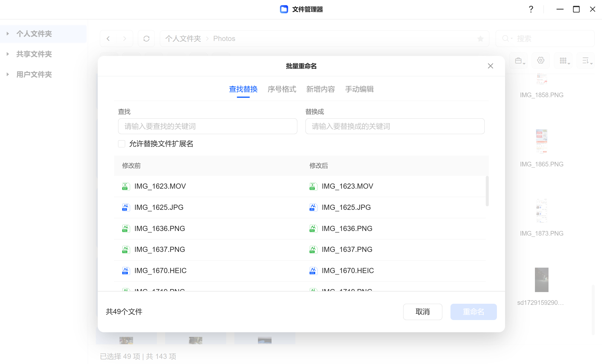Select 用户文件夹 in the sidebar
This screenshot has height=364, width=602.
(34, 74)
